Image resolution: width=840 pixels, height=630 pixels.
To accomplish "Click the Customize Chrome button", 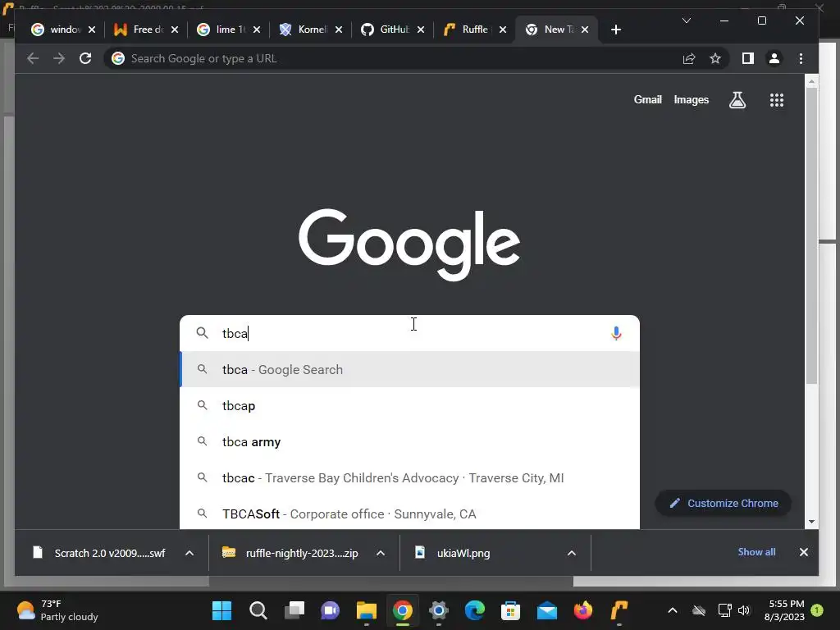I will click(x=724, y=504).
